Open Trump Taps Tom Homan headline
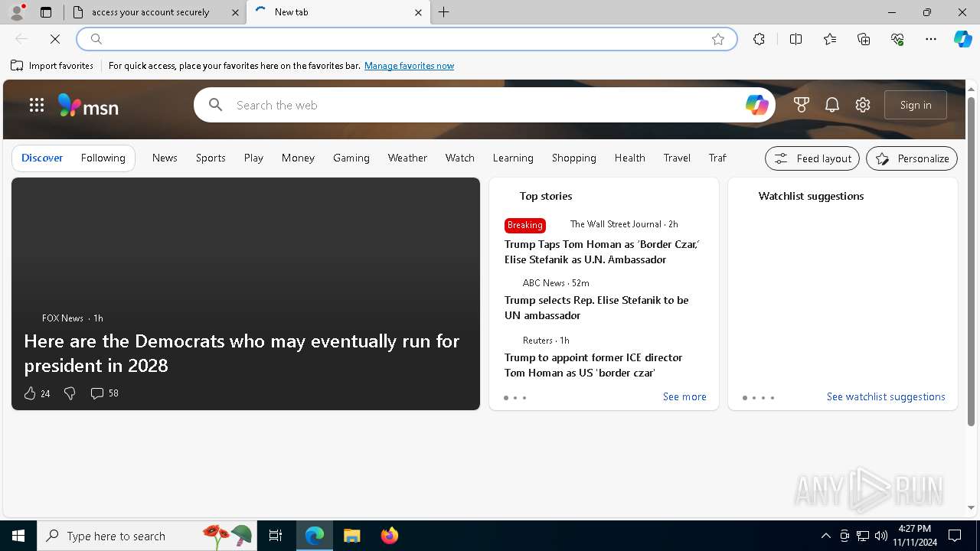The width and height of the screenshot is (980, 551). pyautogui.click(x=602, y=252)
